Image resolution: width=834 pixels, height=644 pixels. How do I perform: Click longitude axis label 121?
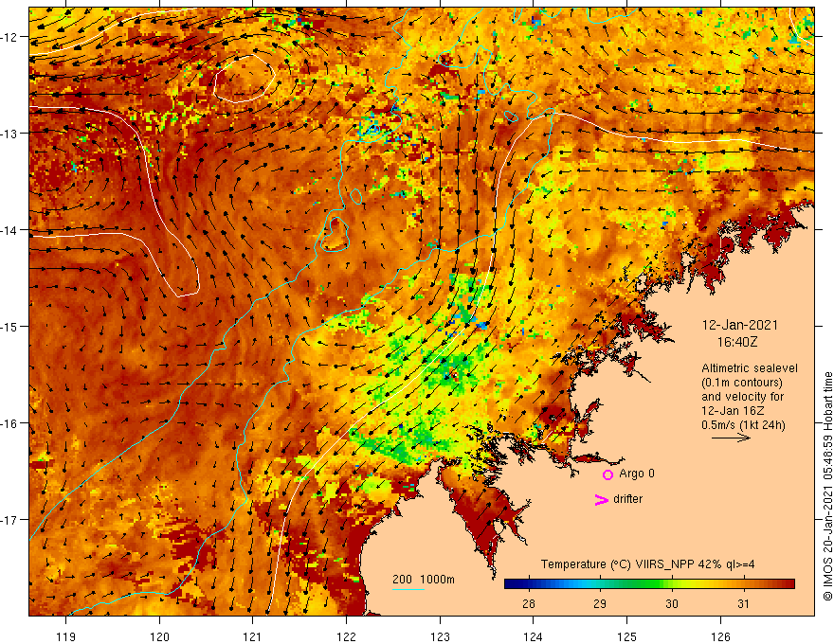[253, 636]
